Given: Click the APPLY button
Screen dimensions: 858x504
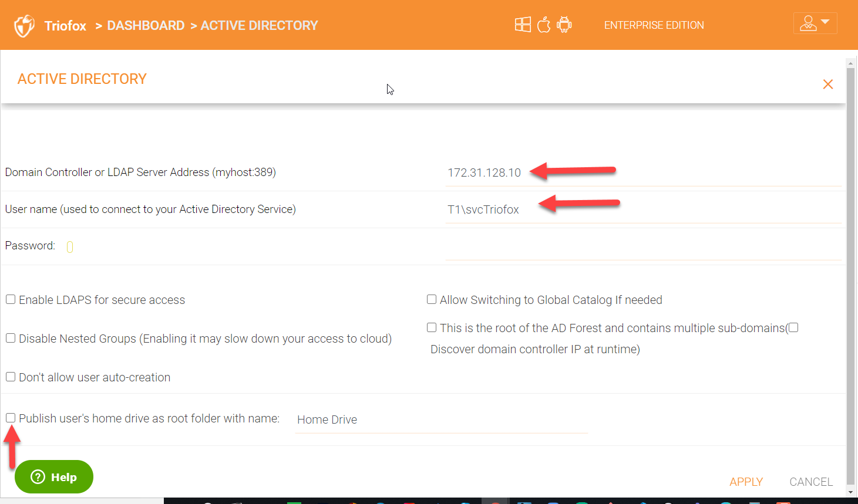Looking at the screenshot, I should [x=746, y=482].
